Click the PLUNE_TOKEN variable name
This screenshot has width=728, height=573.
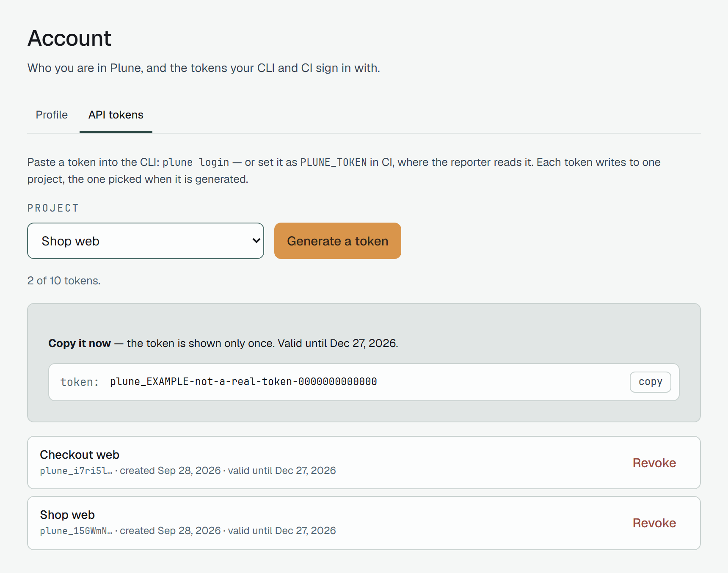pyautogui.click(x=334, y=163)
